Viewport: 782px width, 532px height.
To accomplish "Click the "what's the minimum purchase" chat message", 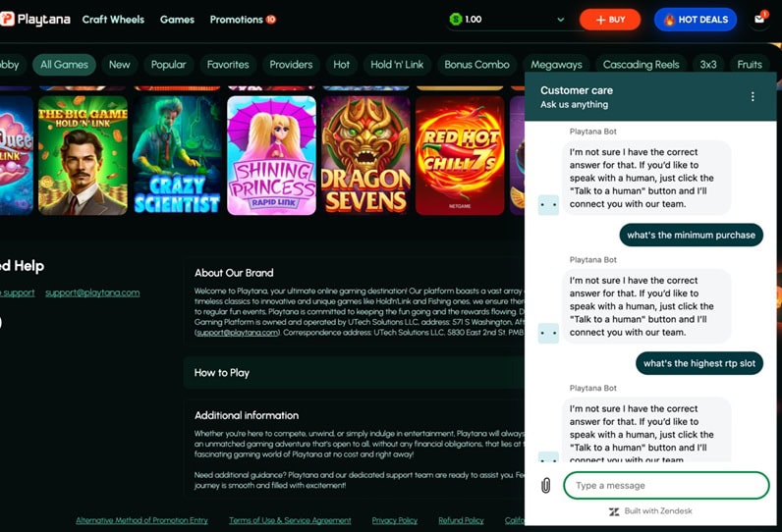I will point(692,236).
